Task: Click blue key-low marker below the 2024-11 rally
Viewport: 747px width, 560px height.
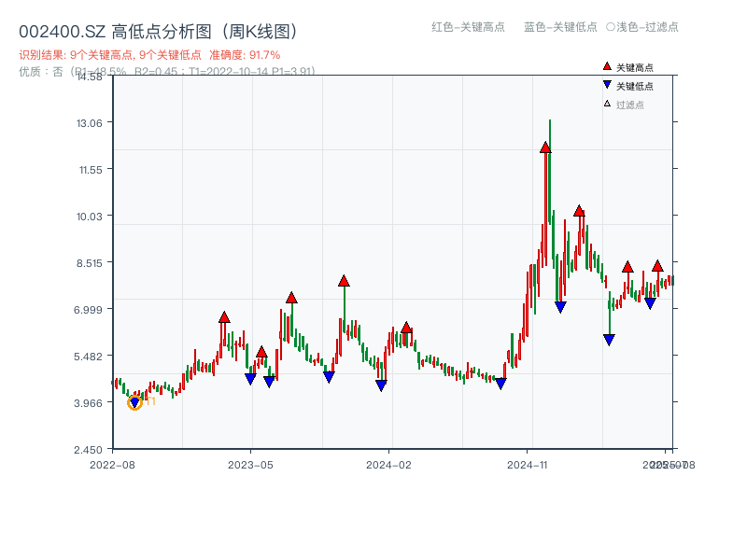Action: pyautogui.click(x=560, y=305)
